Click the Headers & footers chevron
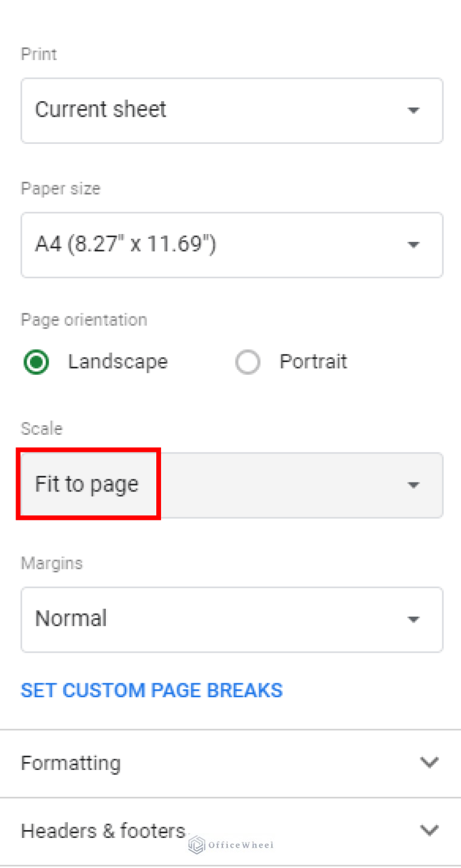This screenshot has width=461, height=868. (x=429, y=830)
